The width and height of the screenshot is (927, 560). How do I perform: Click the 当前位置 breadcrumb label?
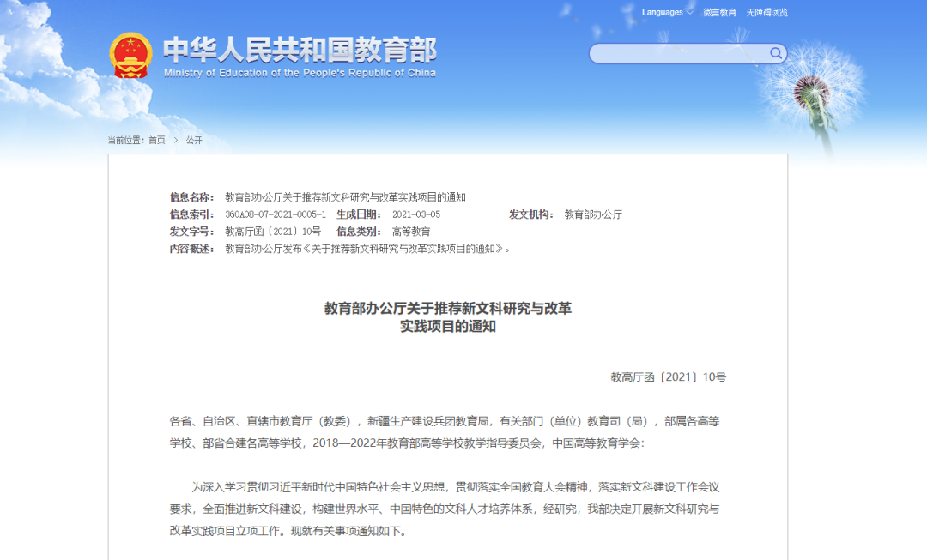125,140
